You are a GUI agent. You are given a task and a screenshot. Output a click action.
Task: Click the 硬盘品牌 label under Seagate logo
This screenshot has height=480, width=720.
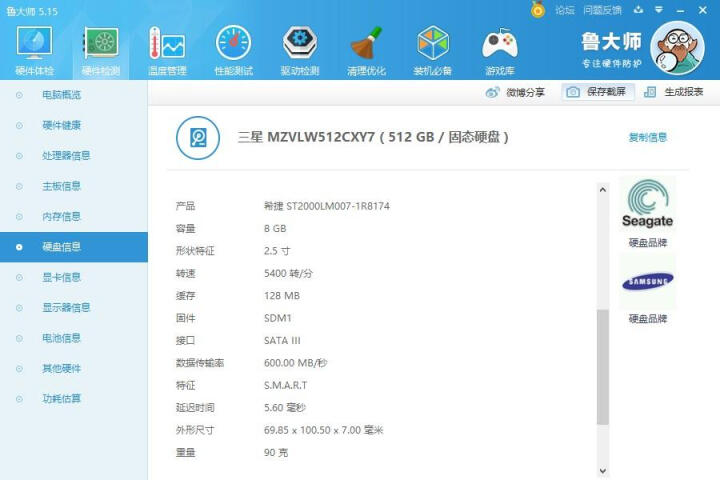[x=647, y=243]
